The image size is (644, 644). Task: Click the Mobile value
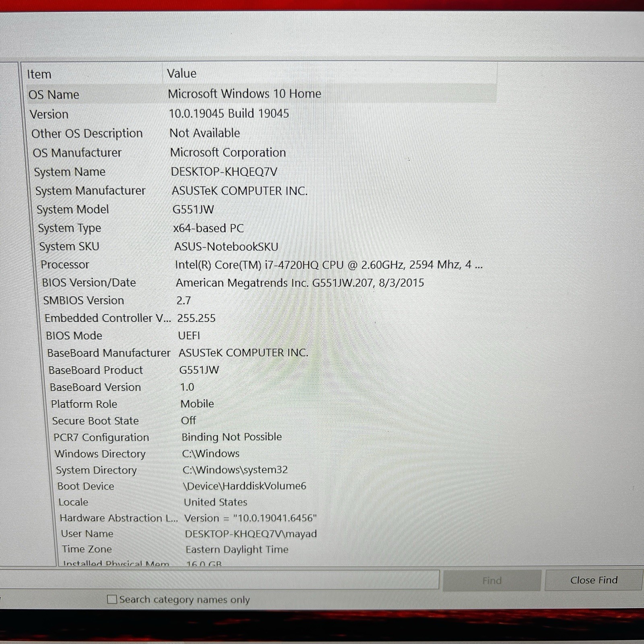coord(197,404)
